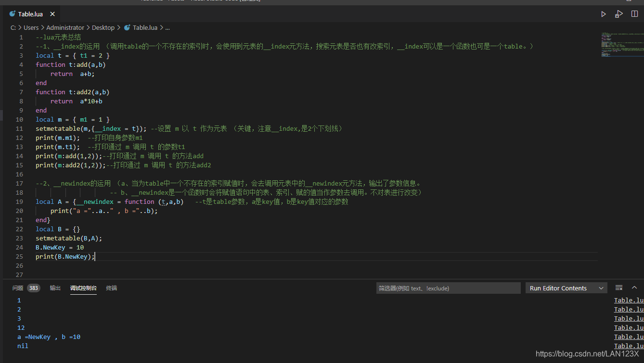Click 'setmetatable(m,{__index = t});' code
The image size is (644, 363).
[x=91, y=128]
